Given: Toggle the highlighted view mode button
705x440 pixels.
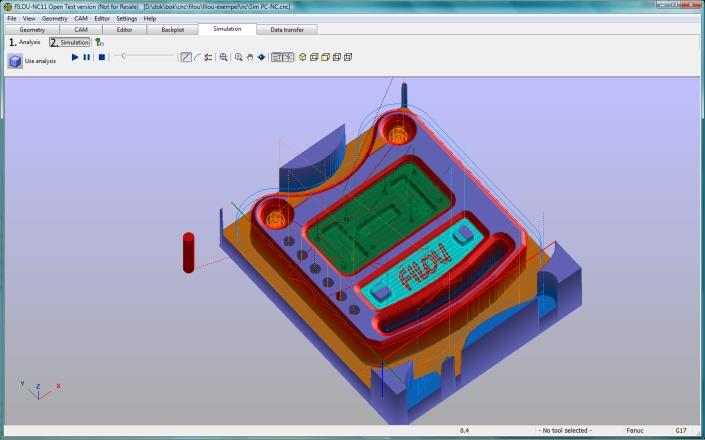Looking at the screenshot, I should point(277,57).
